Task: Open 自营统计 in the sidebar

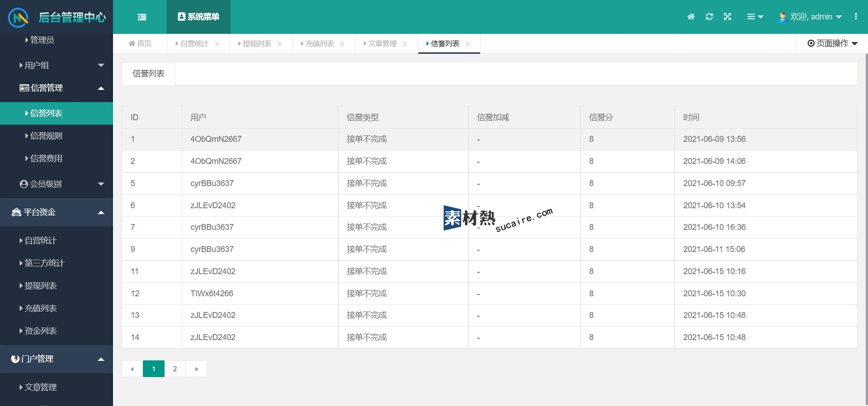Action: point(57,240)
